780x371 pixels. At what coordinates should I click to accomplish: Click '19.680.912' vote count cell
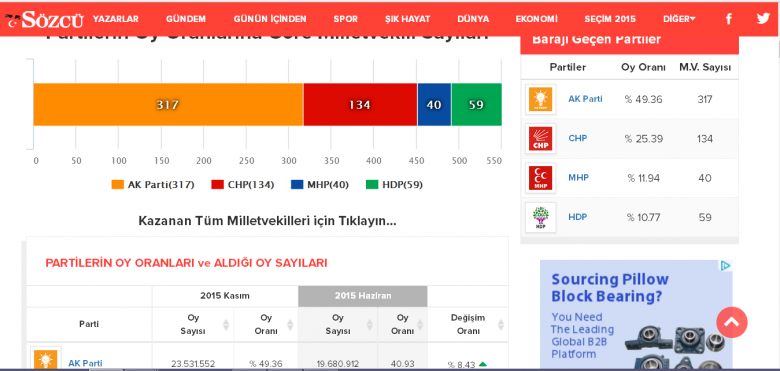(x=338, y=364)
